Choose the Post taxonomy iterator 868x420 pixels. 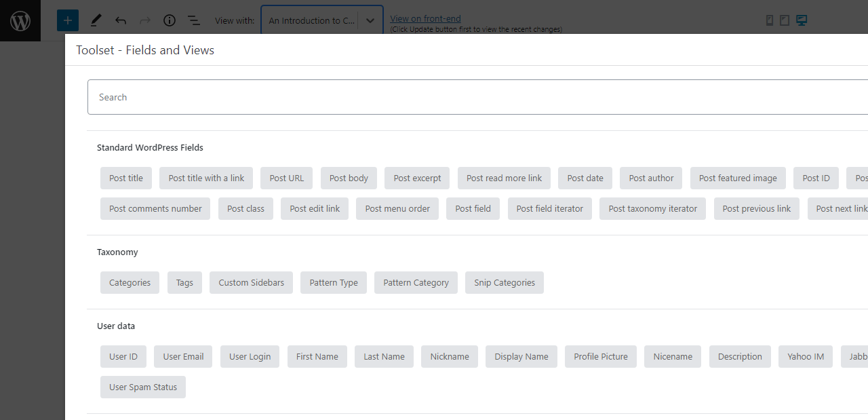click(x=652, y=208)
